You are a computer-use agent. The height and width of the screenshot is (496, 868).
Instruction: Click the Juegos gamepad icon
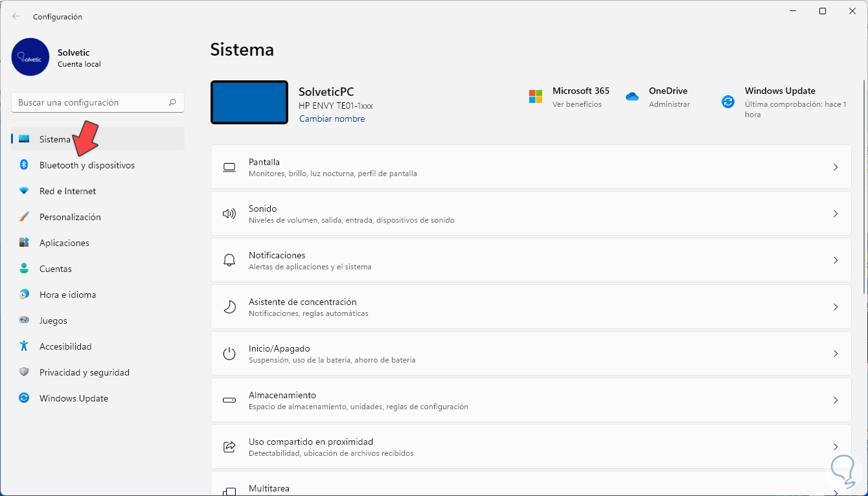24,320
